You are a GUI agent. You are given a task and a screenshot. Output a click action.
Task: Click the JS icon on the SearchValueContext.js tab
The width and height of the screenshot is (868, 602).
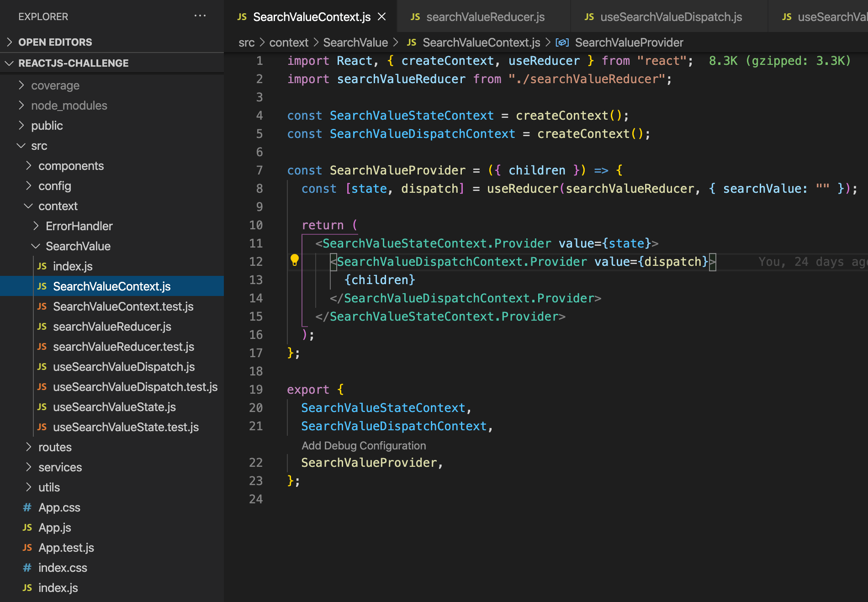click(242, 16)
